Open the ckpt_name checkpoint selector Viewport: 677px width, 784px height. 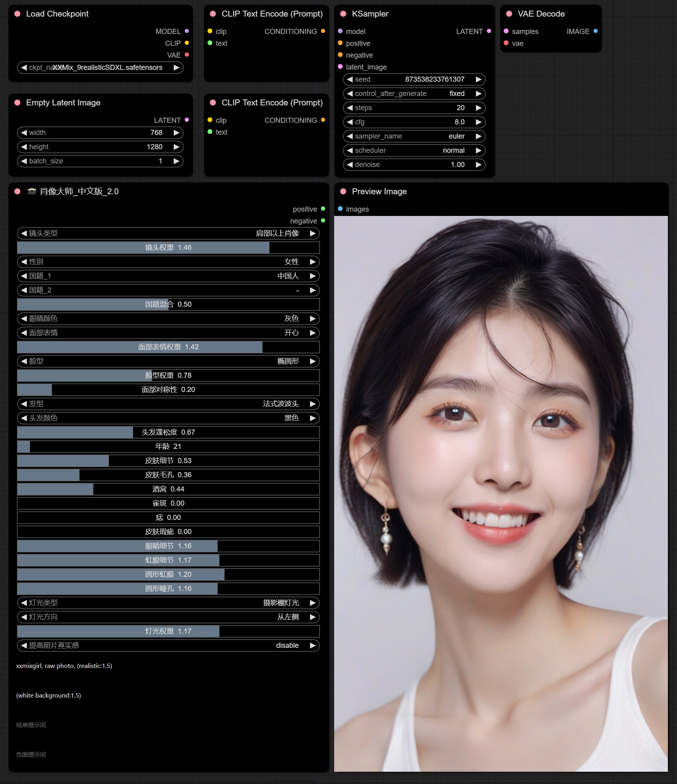(x=100, y=68)
